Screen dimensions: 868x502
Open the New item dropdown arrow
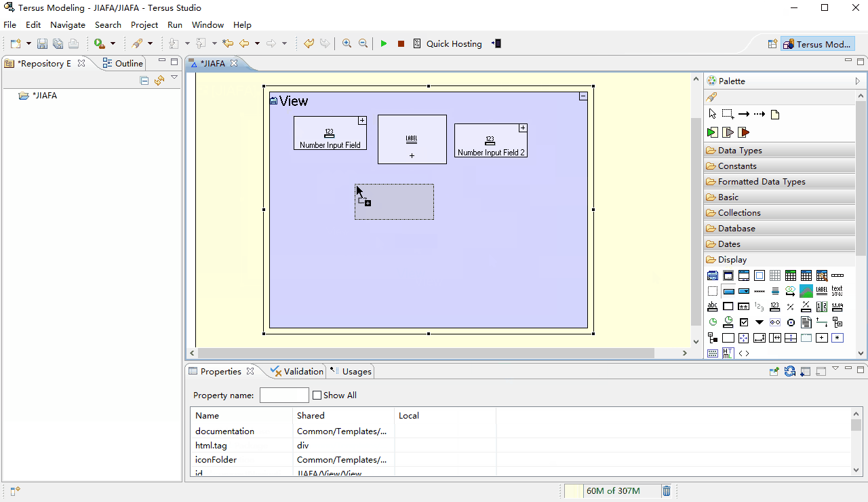[x=28, y=43]
